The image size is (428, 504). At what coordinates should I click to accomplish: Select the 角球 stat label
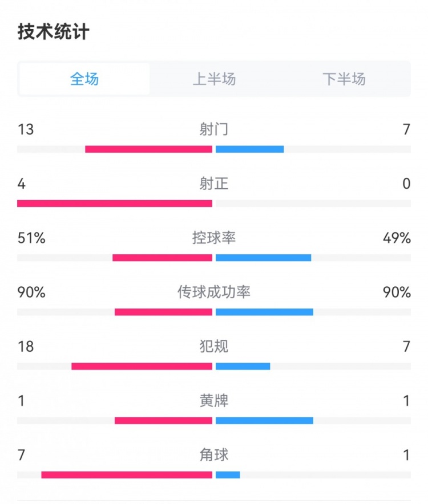pos(214,455)
